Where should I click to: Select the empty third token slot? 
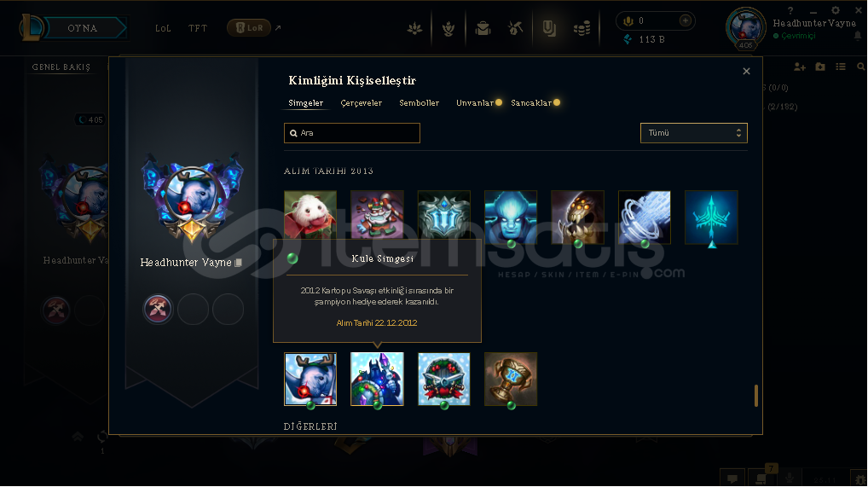pyautogui.click(x=228, y=309)
